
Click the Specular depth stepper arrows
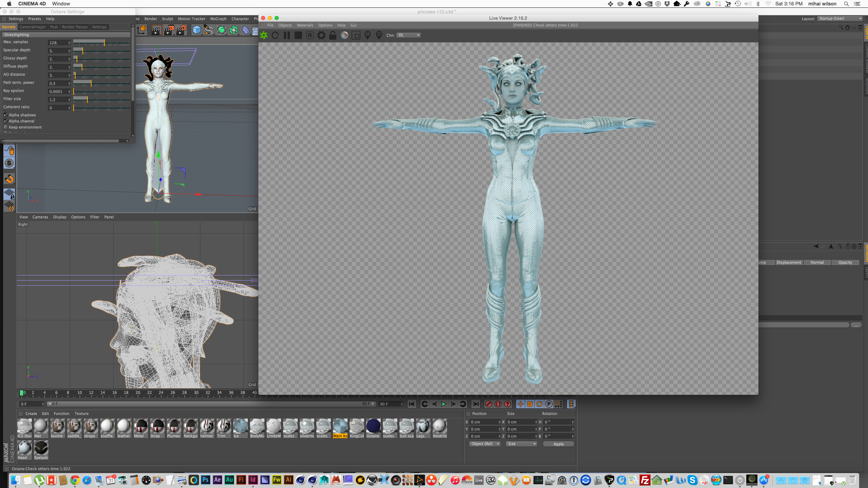pos(69,51)
